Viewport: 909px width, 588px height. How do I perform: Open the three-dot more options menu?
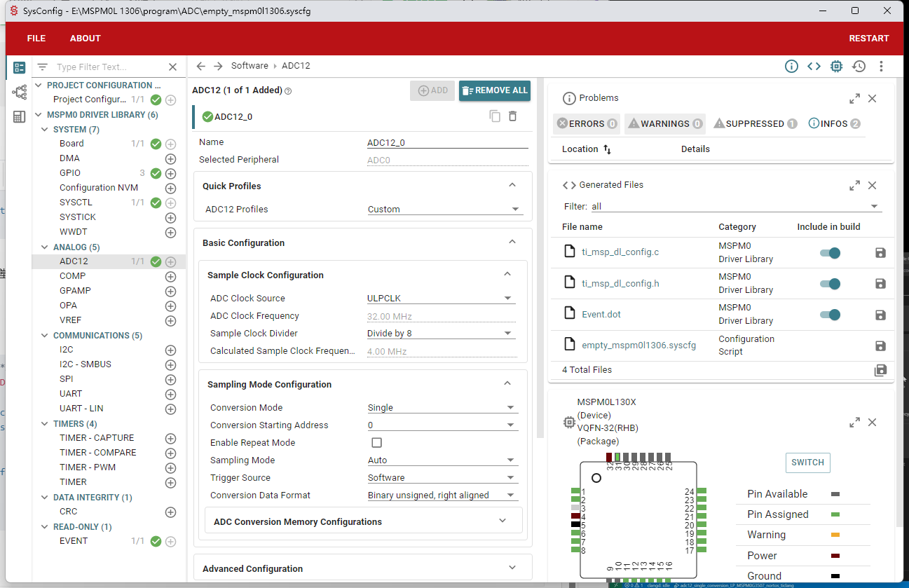point(881,67)
